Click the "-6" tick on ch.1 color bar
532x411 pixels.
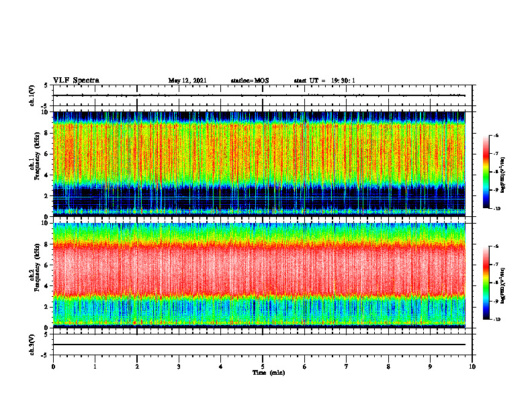pos(496,135)
